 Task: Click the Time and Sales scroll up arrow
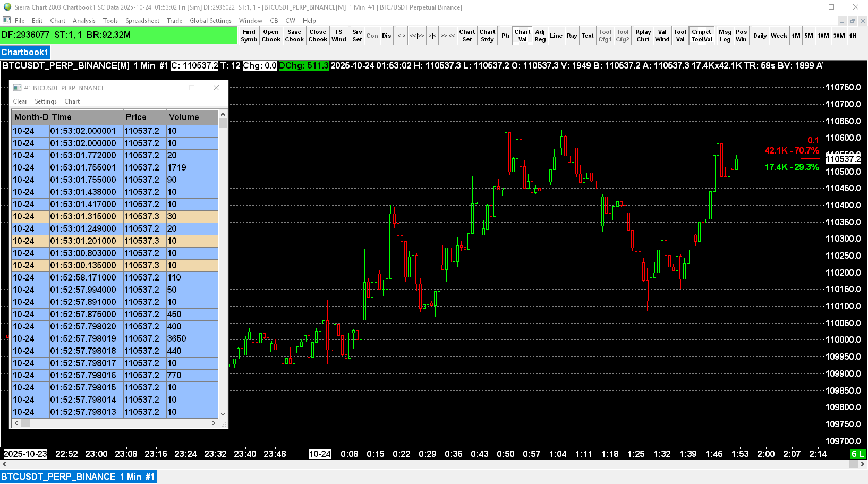(x=223, y=114)
